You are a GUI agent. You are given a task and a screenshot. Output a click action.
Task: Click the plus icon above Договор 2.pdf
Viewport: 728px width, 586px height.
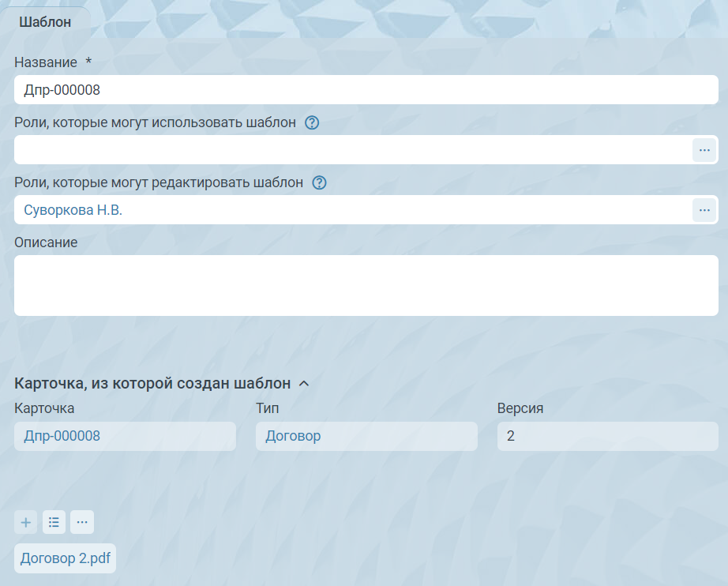tap(26, 522)
